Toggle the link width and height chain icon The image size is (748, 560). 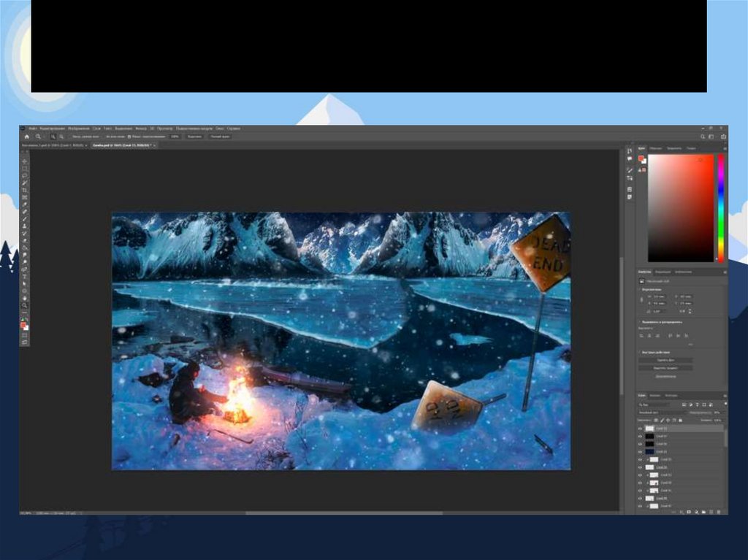click(x=641, y=300)
